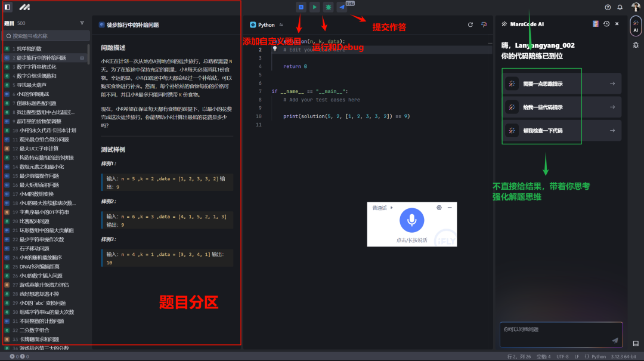Click the swap arrows next to Python
The width and height of the screenshot is (644, 361).
[281, 24]
